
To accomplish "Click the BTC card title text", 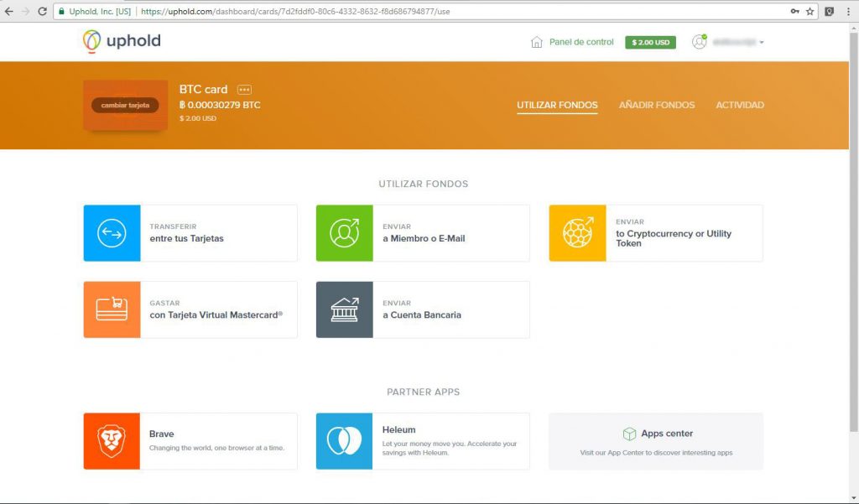I will pyautogui.click(x=203, y=89).
